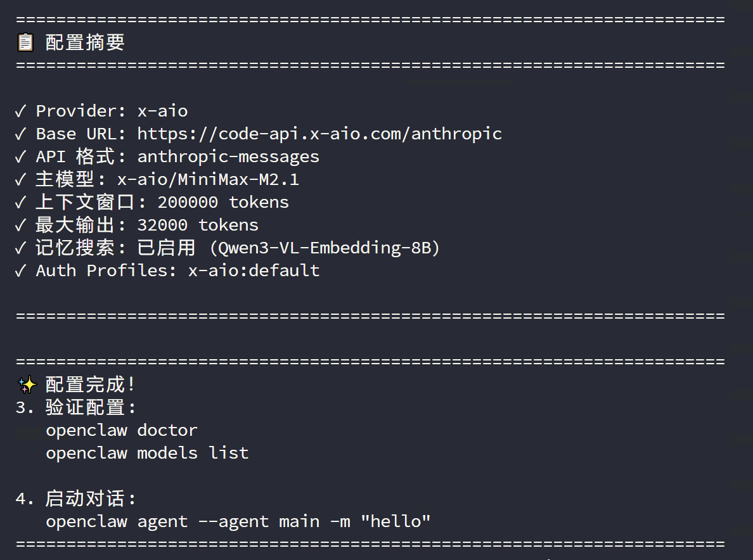
Task: Click the x-aio/MiniMax-M2.1 model name
Action: pyautogui.click(x=208, y=180)
